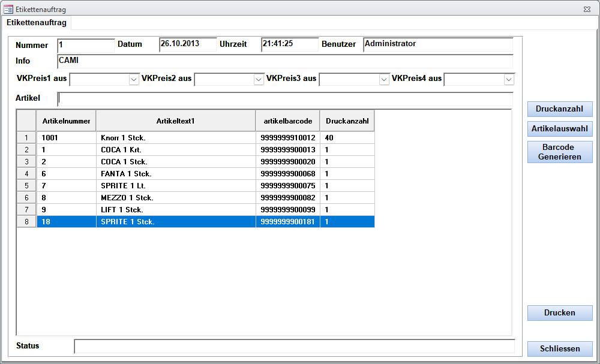Image resolution: width=600 pixels, height=364 pixels.
Task: Click the Barcode Generieren button
Action: (559, 152)
